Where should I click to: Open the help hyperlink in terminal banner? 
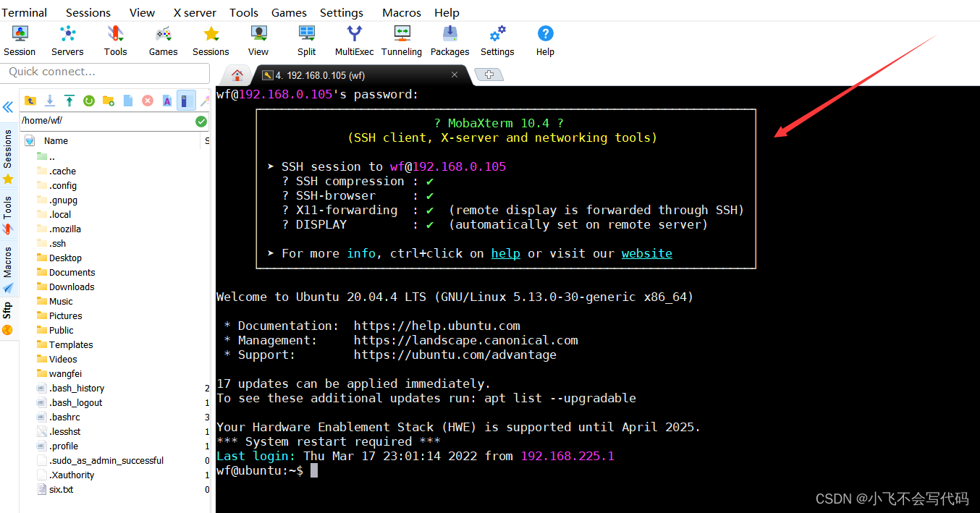(x=505, y=253)
